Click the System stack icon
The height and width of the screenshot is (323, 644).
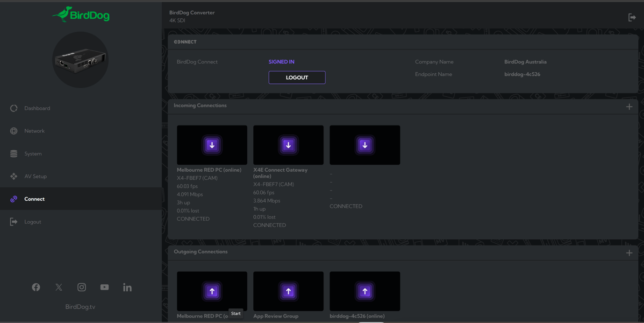(14, 154)
